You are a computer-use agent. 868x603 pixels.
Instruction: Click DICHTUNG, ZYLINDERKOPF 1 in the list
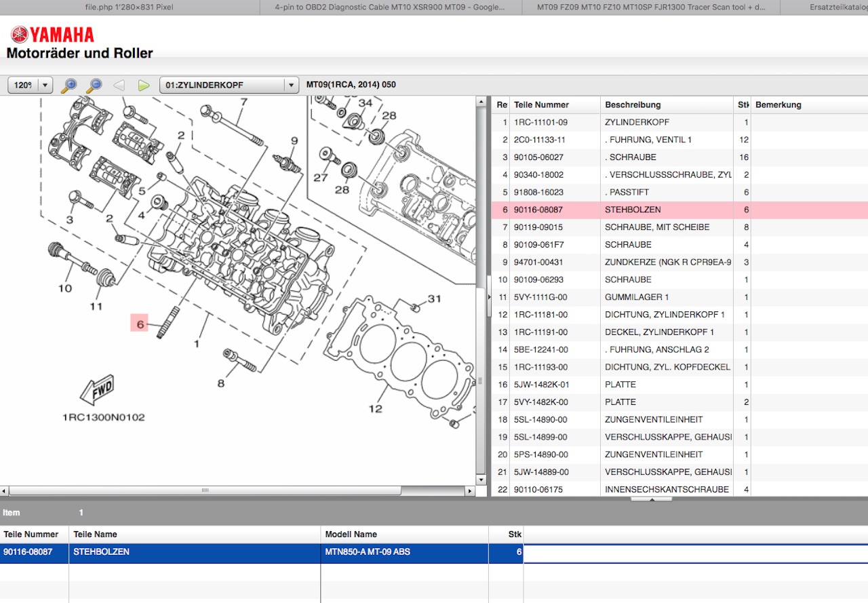coord(665,314)
